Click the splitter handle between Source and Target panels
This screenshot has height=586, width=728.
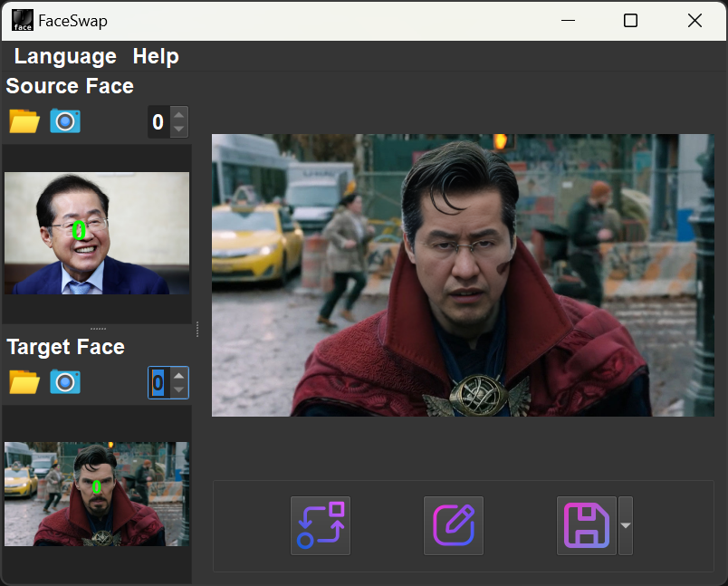tap(98, 329)
